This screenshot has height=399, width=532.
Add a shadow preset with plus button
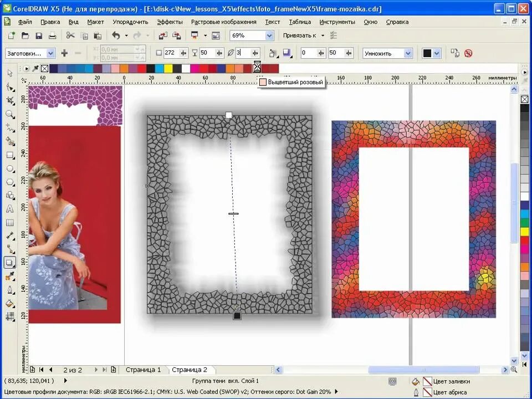click(x=64, y=53)
